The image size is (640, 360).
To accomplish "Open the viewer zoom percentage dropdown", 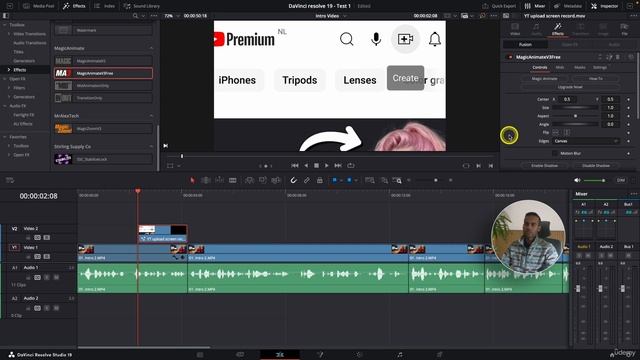I will pos(171,16).
